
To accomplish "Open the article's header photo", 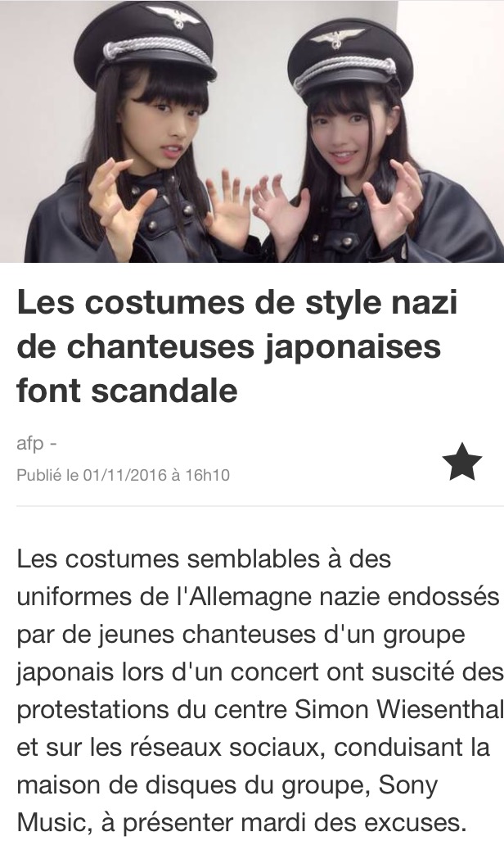I will (x=252, y=131).
